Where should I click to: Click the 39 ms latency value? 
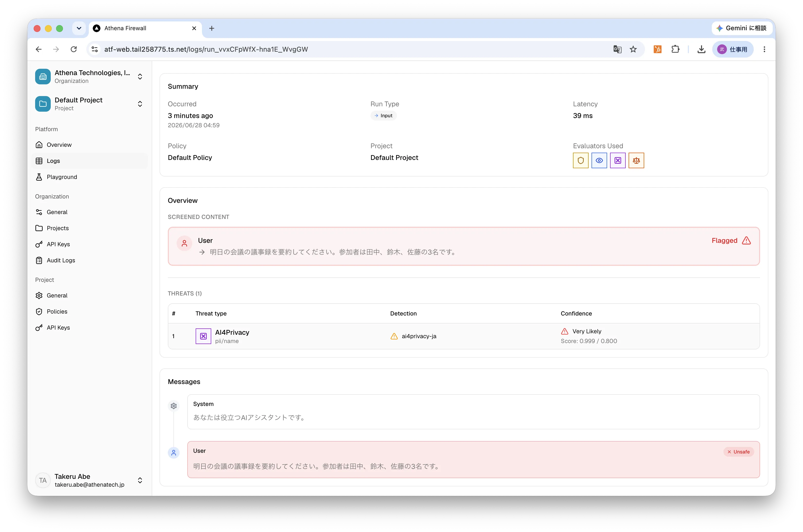click(583, 116)
